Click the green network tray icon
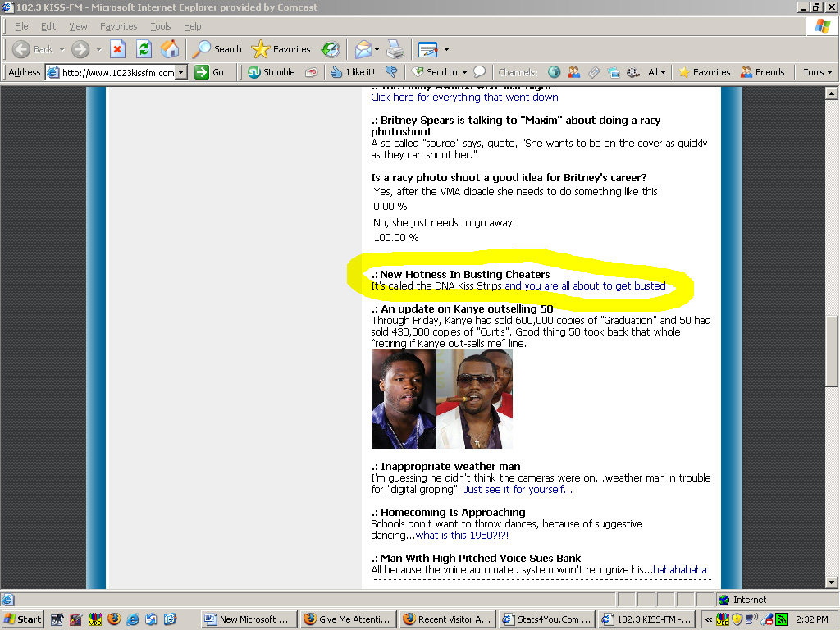Screen dimensions: 840x630 [782, 619]
